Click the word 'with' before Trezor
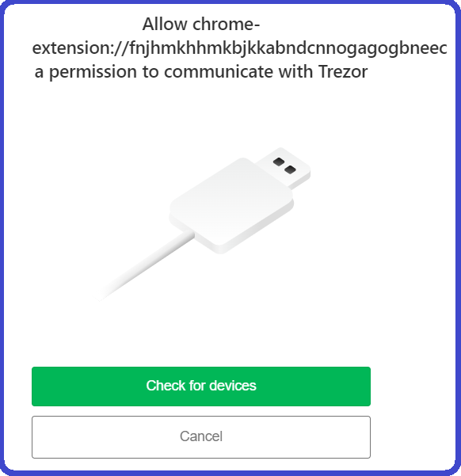 tap(295, 72)
